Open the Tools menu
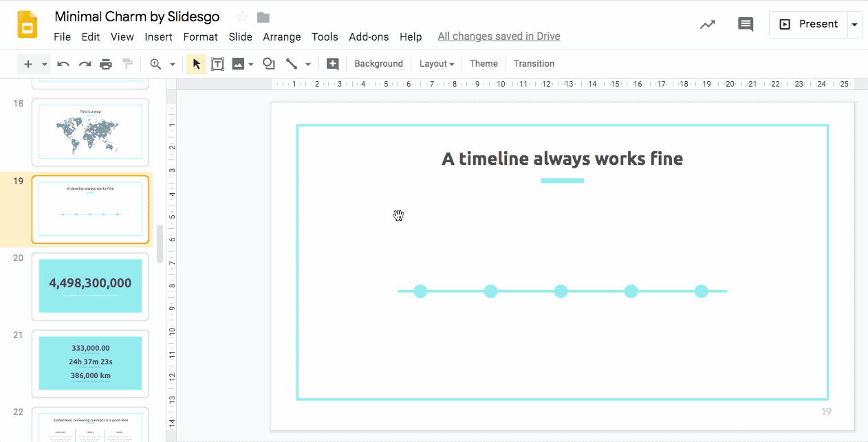Screen dimensions: 868x442 (325, 37)
